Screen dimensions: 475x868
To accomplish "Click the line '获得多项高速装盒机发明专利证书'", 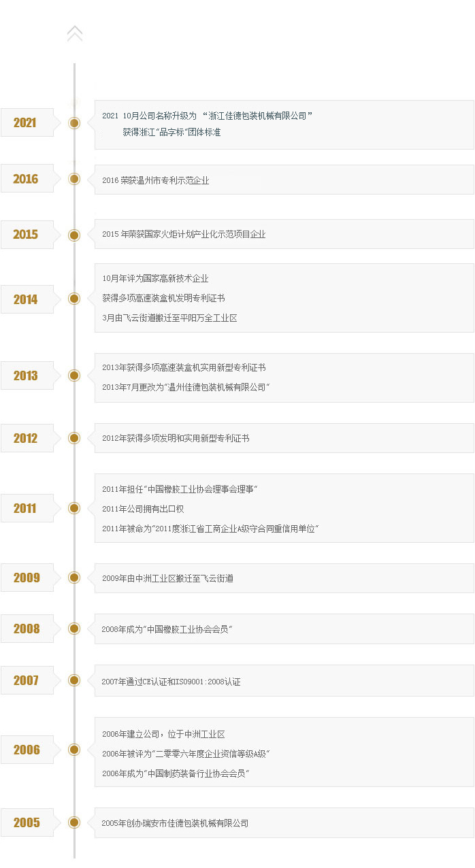I will [163, 298].
